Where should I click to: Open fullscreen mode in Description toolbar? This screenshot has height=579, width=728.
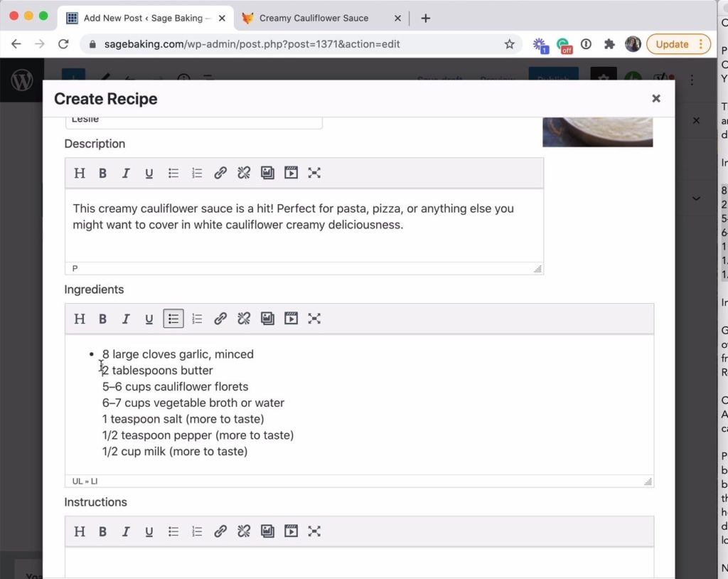coord(314,173)
